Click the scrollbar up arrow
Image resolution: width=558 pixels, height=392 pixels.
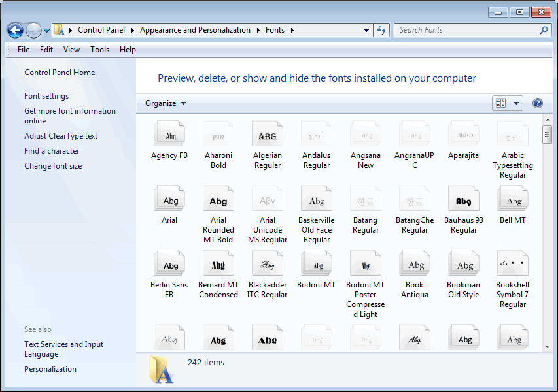click(x=548, y=120)
